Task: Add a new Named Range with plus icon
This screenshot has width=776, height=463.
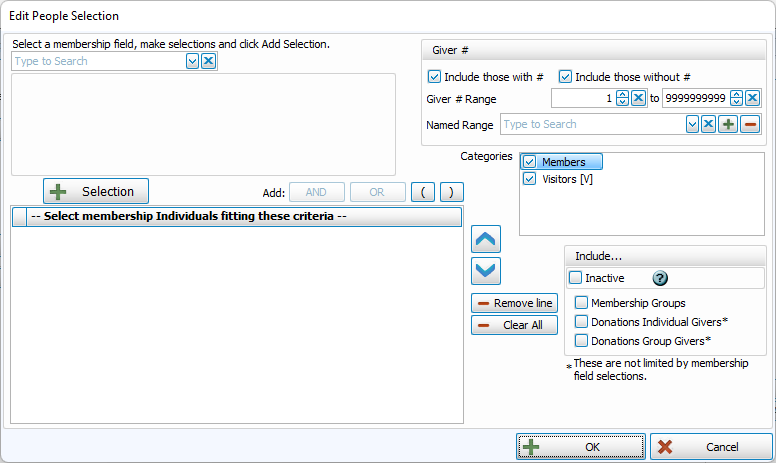Action: 729,124
